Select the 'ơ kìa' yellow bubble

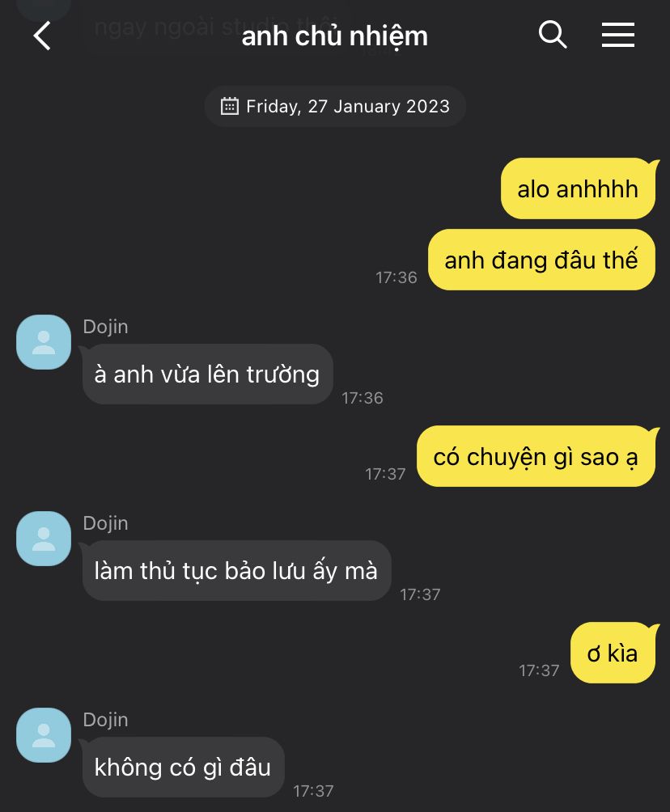click(x=613, y=653)
